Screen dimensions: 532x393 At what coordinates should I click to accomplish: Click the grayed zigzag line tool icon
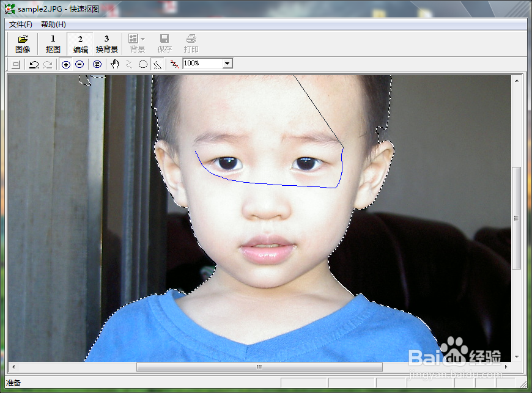point(129,64)
